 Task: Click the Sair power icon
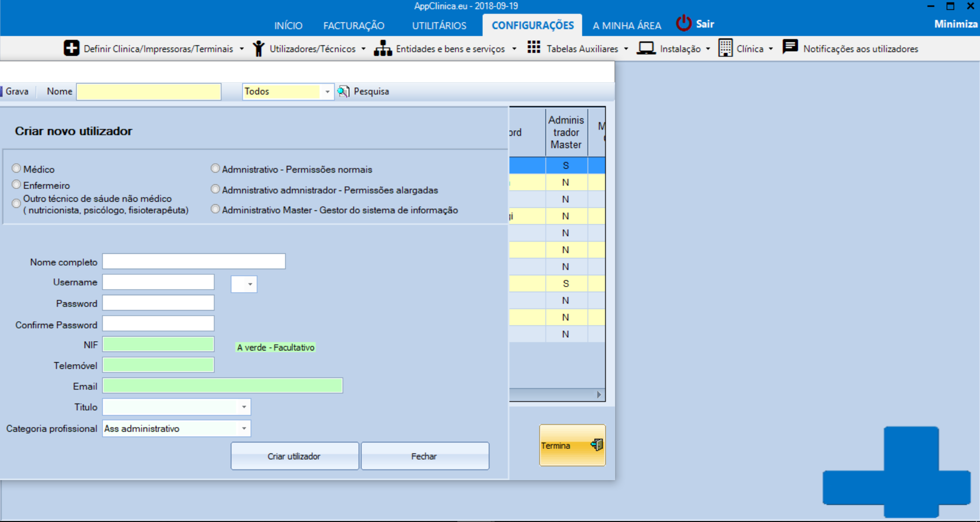tap(684, 23)
